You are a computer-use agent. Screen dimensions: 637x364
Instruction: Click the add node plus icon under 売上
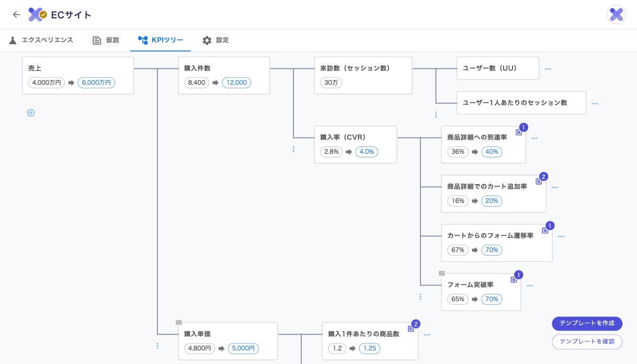pos(31,113)
